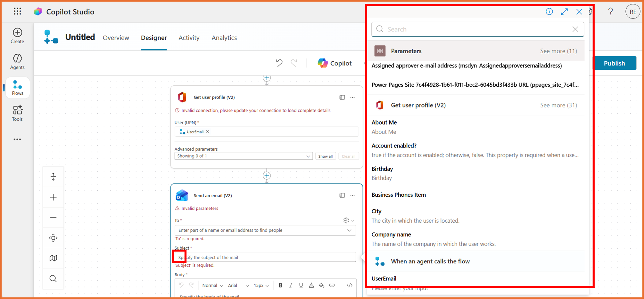The height and width of the screenshot is (299, 644).
Task: Expand the dynamic content panel to fullscreen
Action: [x=564, y=12]
